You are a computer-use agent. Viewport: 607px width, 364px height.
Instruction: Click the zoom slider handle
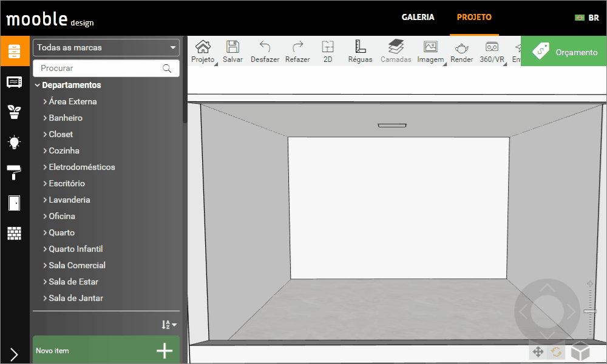pyautogui.click(x=590, y=311)
